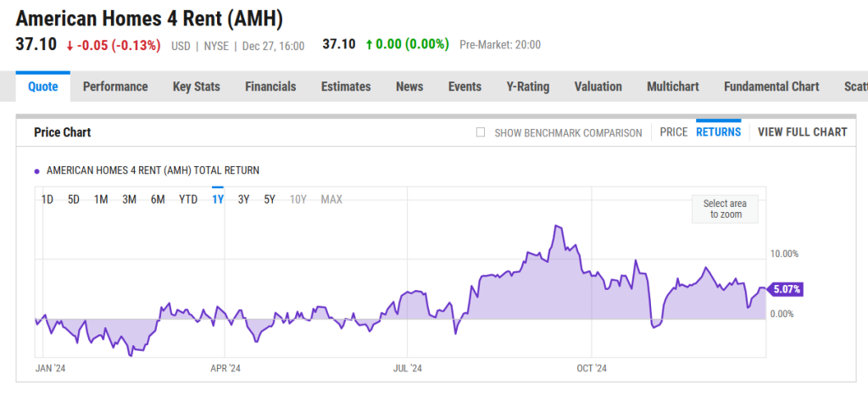
Task: View the News tab
Action: click(409, 87)
